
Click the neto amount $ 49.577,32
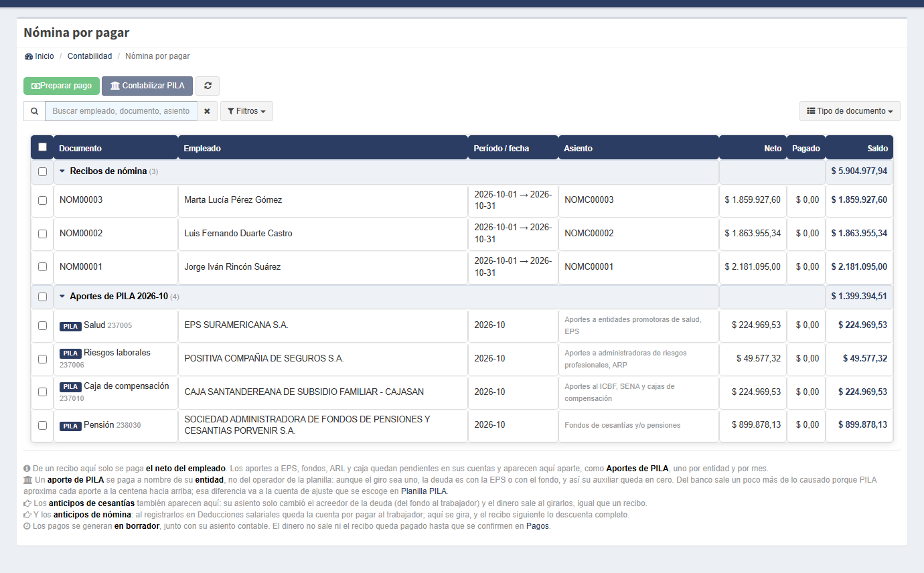coord(759,359)
